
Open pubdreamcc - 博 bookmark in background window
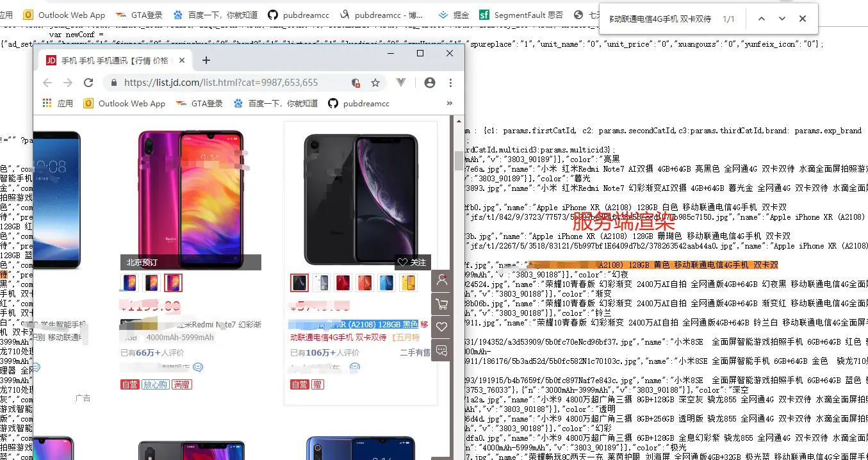(x=381, y=15)
